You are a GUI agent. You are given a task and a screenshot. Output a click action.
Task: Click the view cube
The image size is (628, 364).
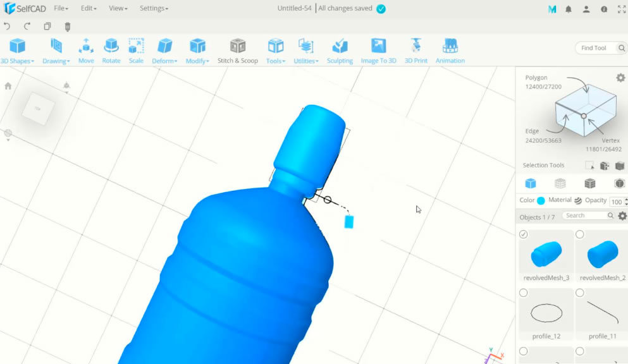(38, 109)
